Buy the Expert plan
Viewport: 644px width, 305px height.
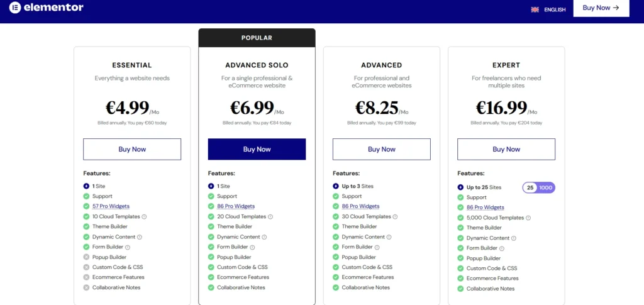(506, 149)
